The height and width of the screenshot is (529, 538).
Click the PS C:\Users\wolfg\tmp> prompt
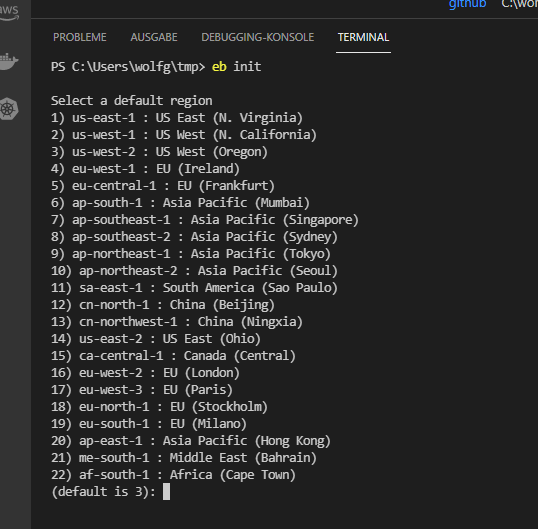click(128, 67)
